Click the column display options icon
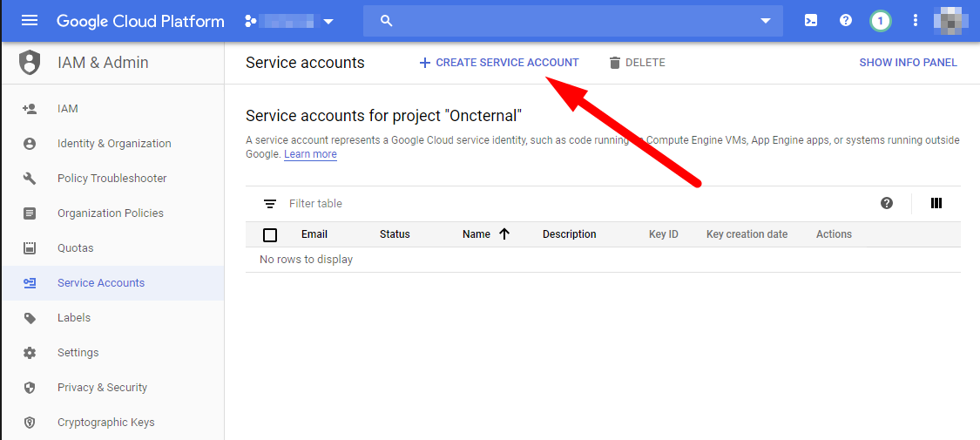Image resolution: width=980 pixels, height=440 pixels. (936, 203)
